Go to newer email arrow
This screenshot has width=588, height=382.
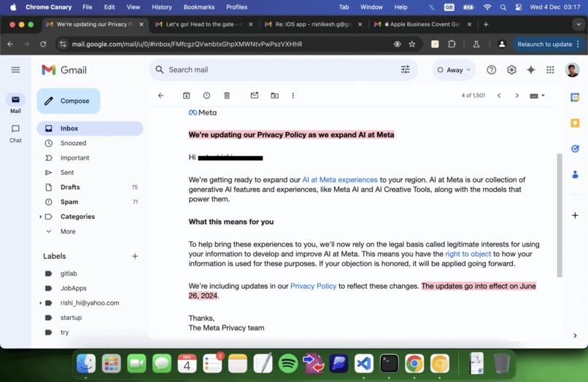pyautogui.click(x=499, y=95)
